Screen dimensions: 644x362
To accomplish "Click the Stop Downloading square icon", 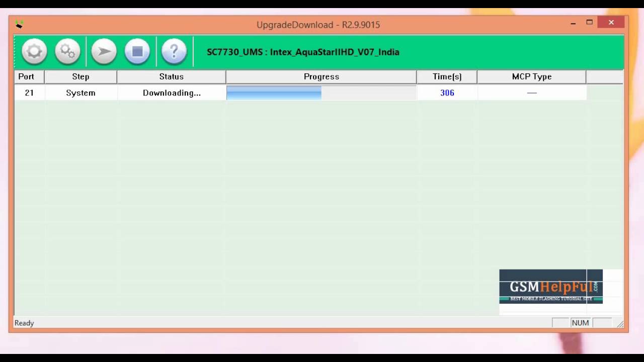I will coord(137,51).
